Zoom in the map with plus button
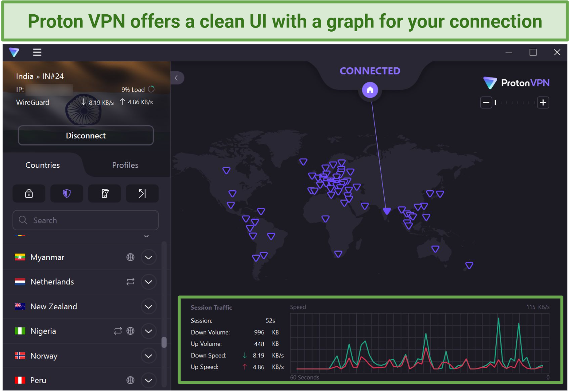 click(x=543, y=103)
